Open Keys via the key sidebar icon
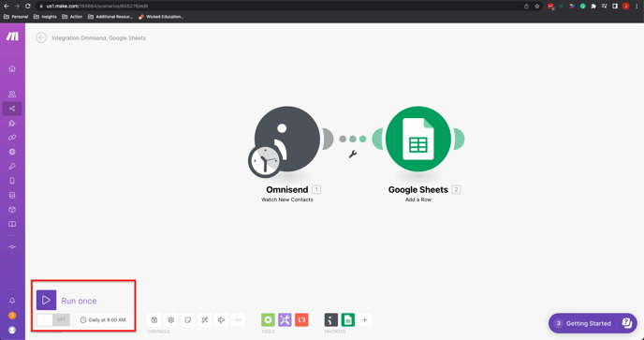 click(12, 166)
